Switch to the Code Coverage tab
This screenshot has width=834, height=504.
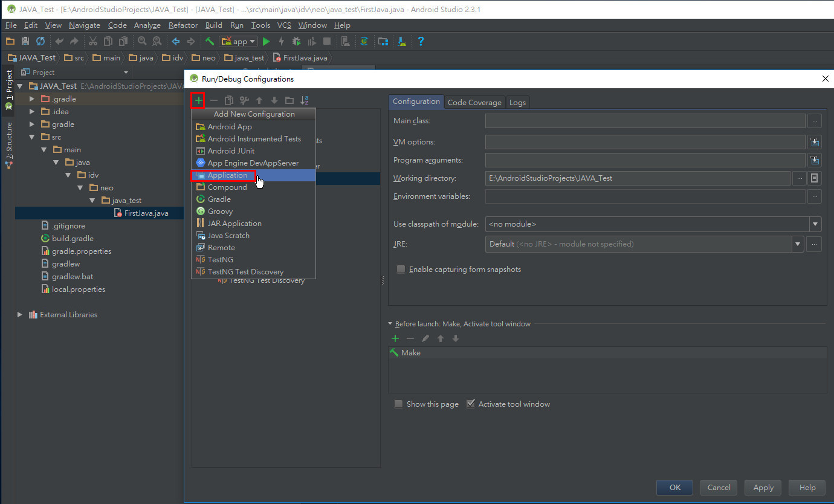[x=474, y=102]
